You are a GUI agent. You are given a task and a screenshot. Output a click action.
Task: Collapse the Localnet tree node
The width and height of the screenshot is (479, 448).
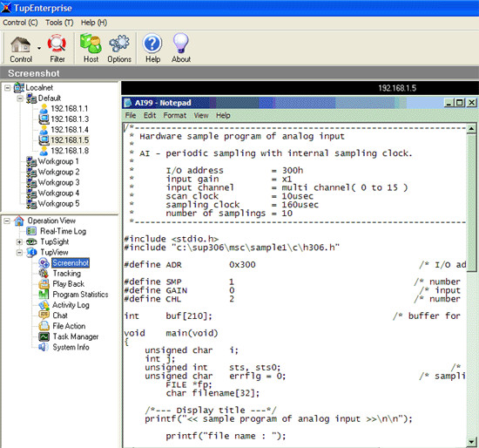[x=7, y=88]
